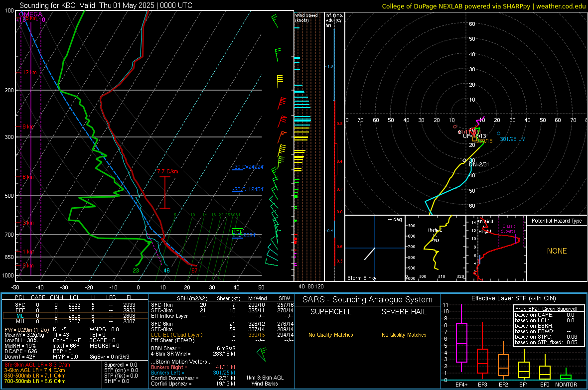Screen dimensions: 588x390
Task: Select the -30 C=24024' height label
Action: [248, 167]
